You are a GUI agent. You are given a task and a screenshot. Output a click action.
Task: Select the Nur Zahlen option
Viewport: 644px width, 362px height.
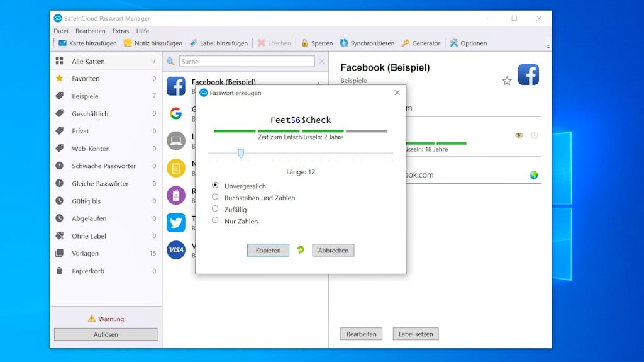[215, 220]
